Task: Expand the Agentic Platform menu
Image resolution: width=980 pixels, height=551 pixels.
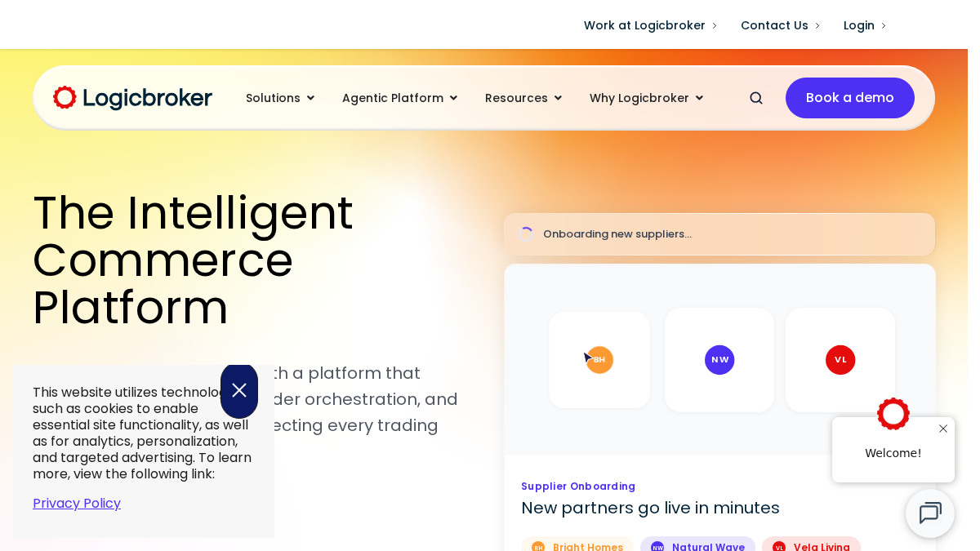Action: point(399,98)
